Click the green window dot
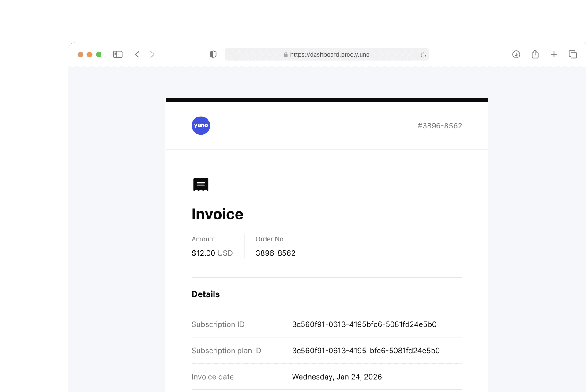This screenshot has height=392, width=586. [99, 54]
